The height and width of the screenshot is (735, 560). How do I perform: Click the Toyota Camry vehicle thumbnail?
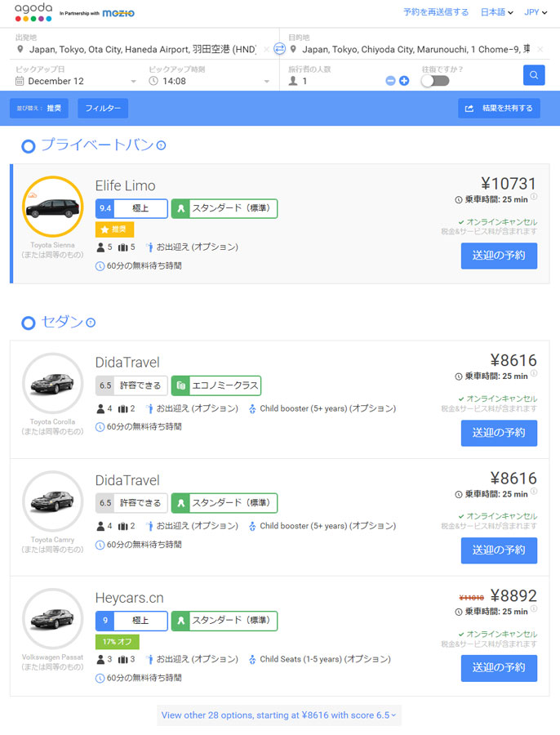tap(52, 501)
